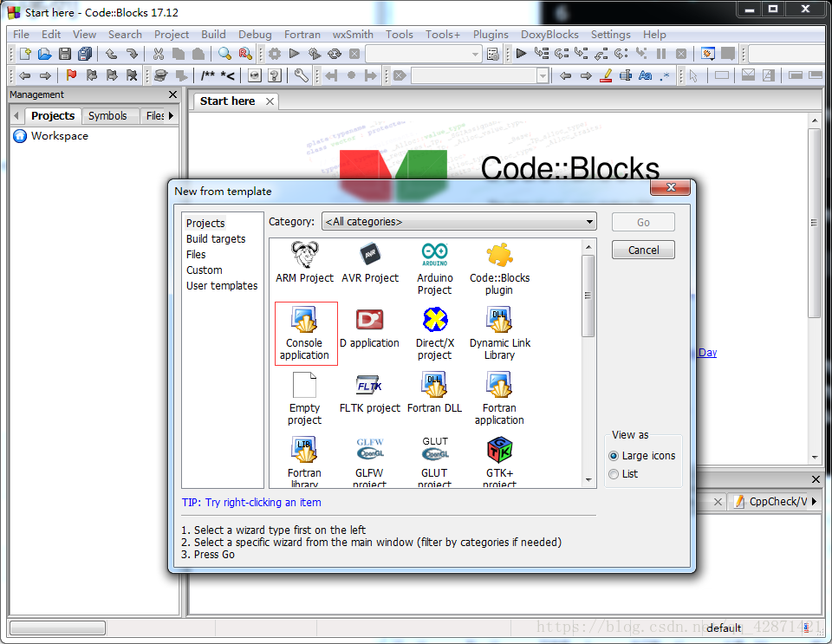This screenshot has width=832, height=644.
Task: Click the Start here page vertical scrollbar
Action: point(814,223)
